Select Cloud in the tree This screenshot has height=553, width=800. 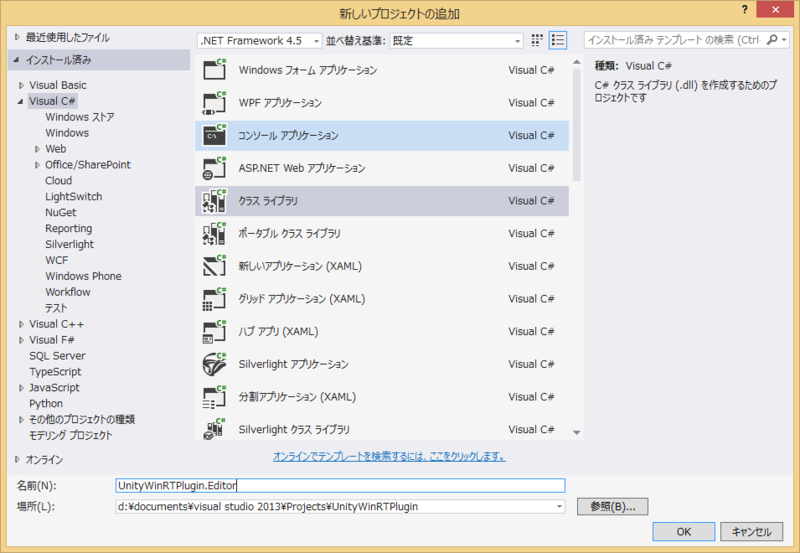tap(59, 181)
